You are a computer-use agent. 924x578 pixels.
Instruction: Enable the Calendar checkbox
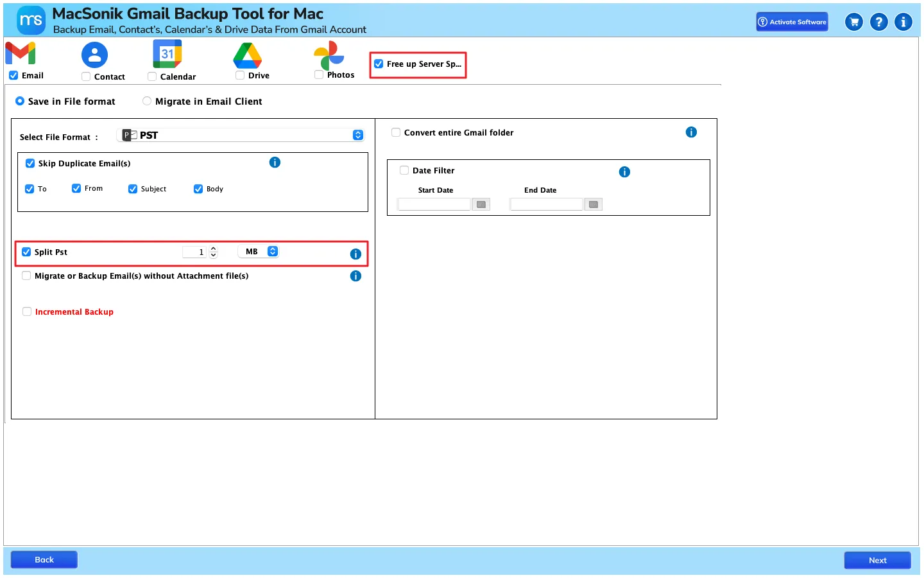pyautogui.click(x=152, y=77)
